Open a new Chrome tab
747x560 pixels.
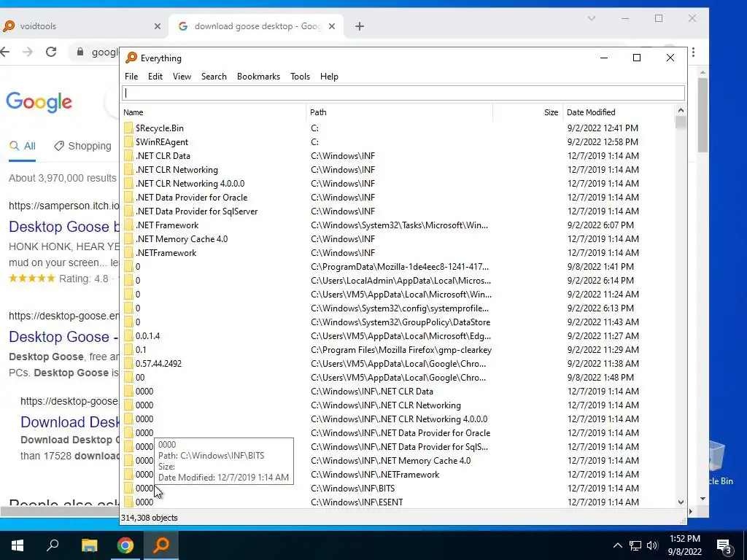[360, 26]
